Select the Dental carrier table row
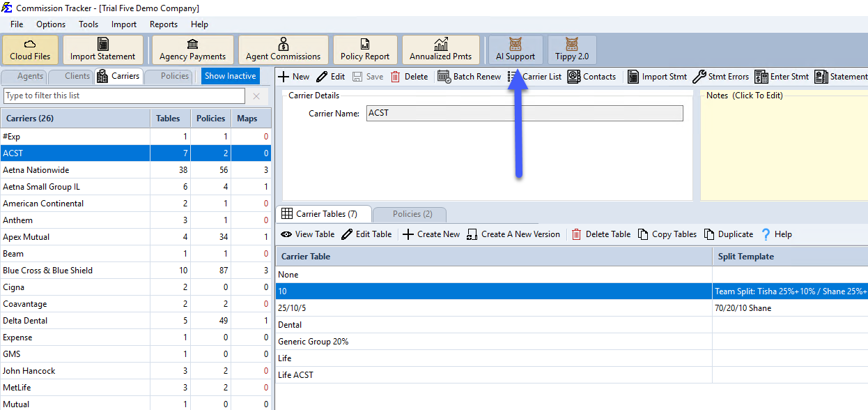This screenshot has width=868, height=410. (x=572, y=325)
